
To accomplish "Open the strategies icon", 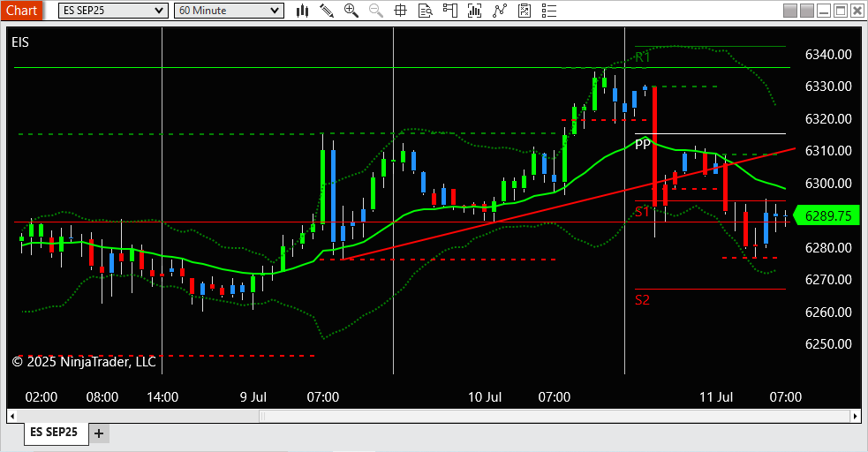I will pos(525,11).
